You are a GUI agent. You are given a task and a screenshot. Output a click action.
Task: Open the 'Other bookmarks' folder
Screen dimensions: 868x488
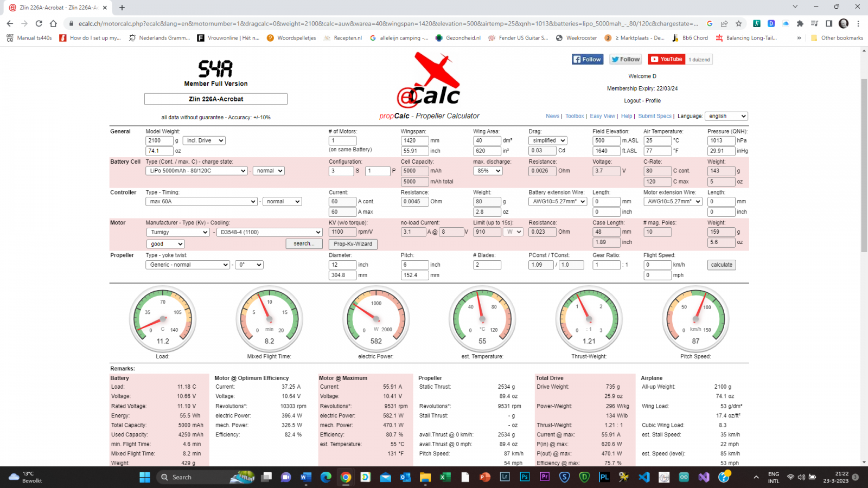[x=837, y=38]
